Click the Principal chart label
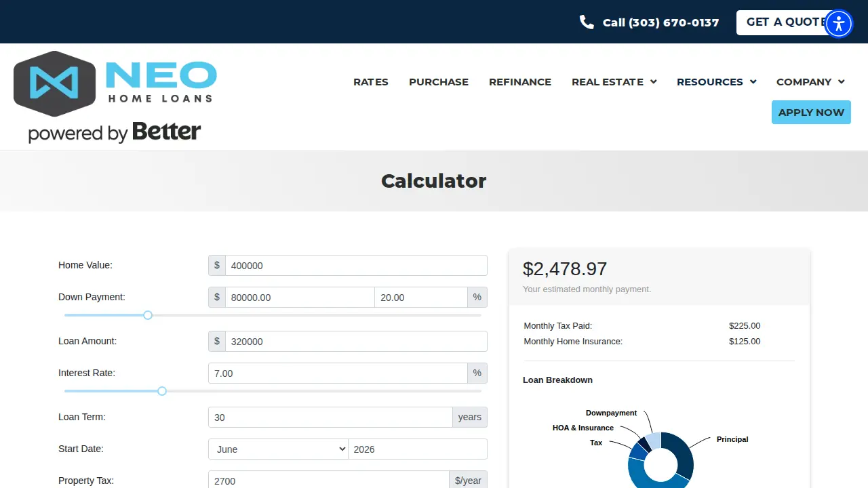This screenshot has width=868, height=488. 732,439
